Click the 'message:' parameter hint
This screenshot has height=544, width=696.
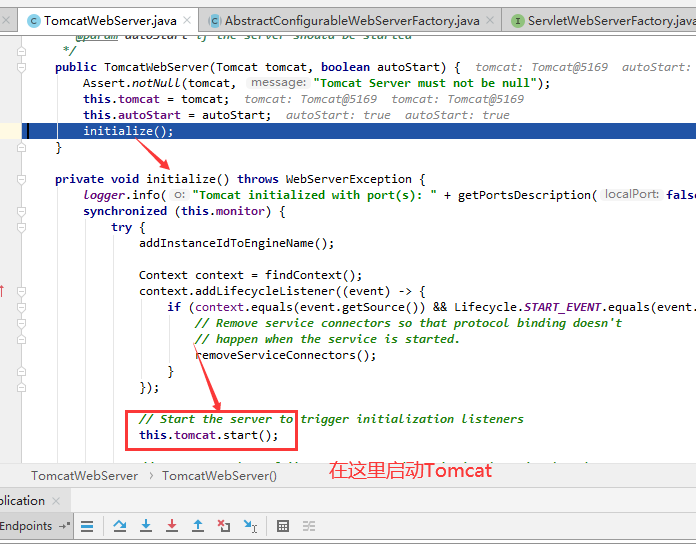(x=278, y=83)
